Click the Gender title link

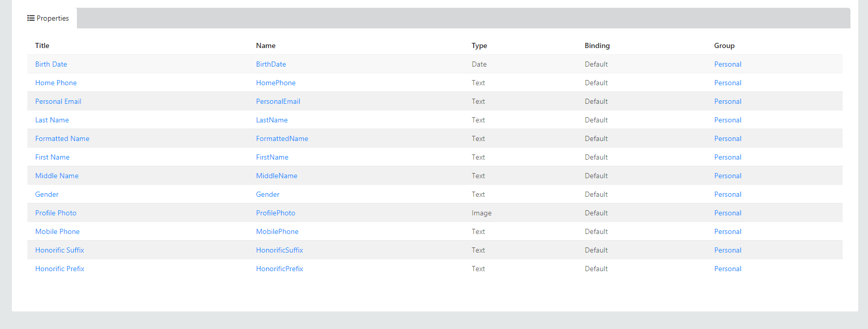47,194
